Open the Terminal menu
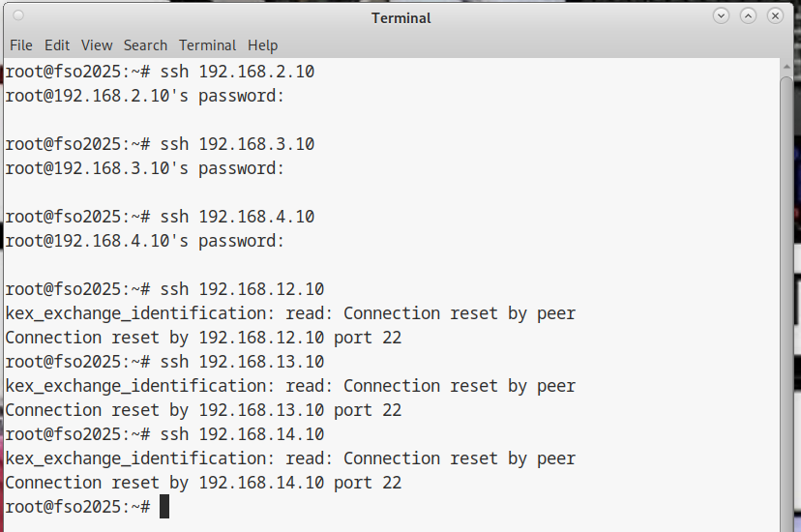801x532 pixels. click(207, 45)
